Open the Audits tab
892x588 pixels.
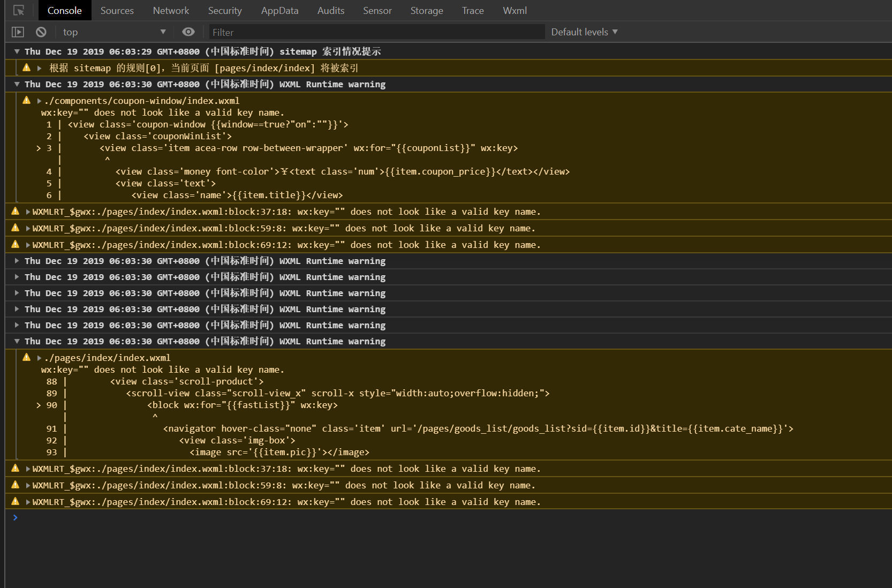click(x=331, y=10)
